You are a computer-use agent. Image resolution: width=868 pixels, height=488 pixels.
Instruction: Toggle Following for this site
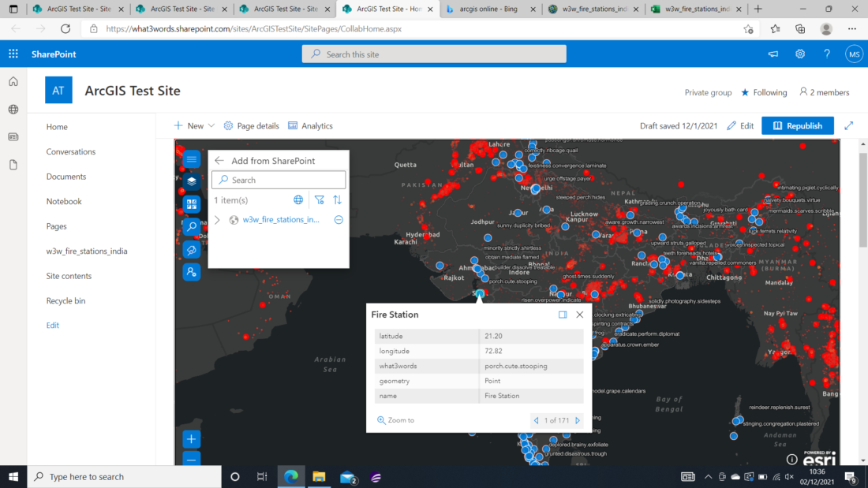(x=764, y=92)
